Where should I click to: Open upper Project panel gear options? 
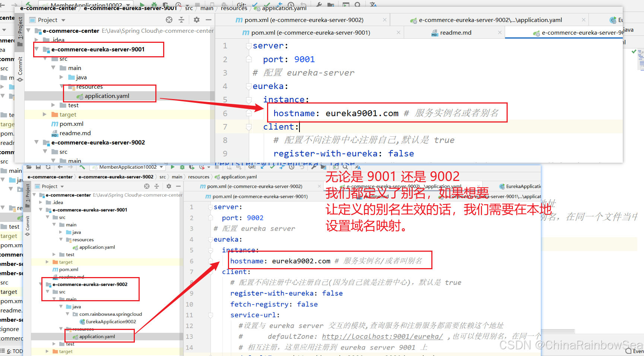197,20
